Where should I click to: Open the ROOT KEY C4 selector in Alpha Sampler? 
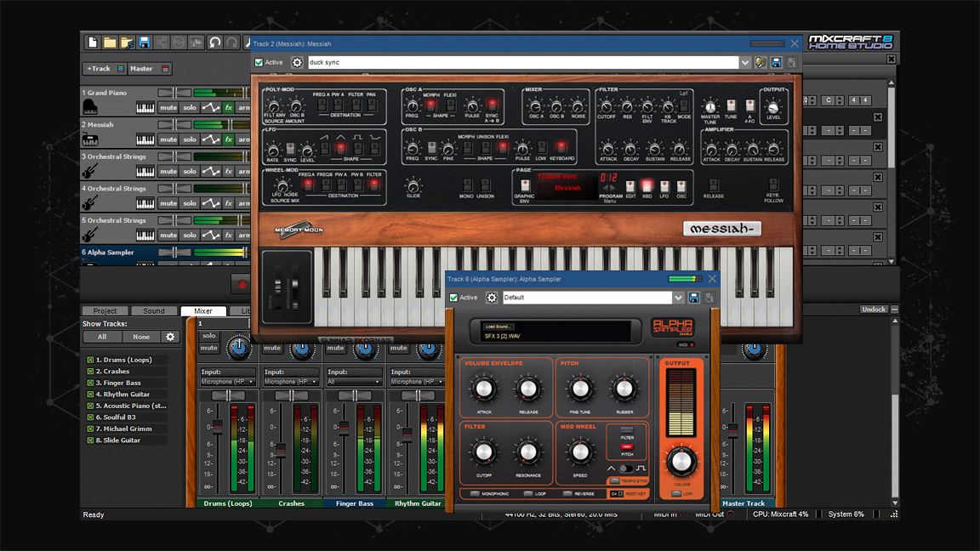[617, 494]
